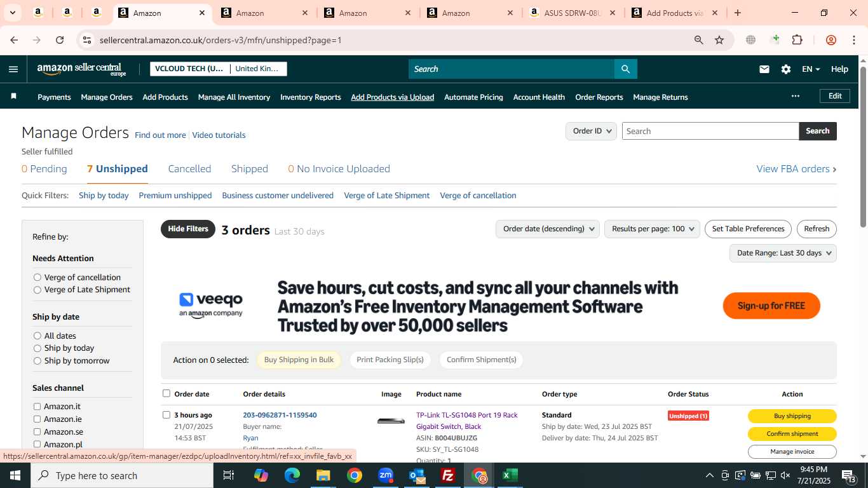Click into the order search input field

[710, 131]
